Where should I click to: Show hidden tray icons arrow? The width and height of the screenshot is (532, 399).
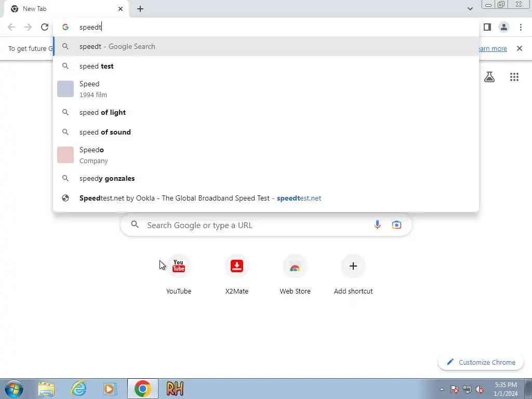coord(442,389)
